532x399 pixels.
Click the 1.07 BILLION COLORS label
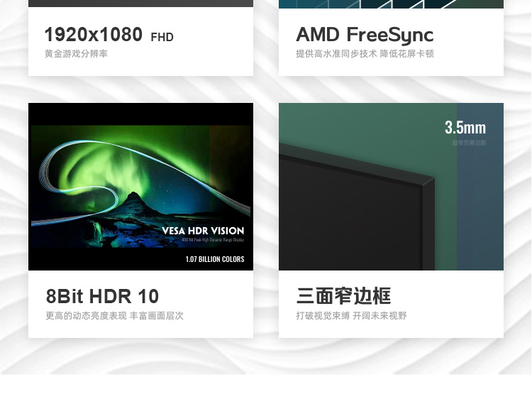(215, 259)
